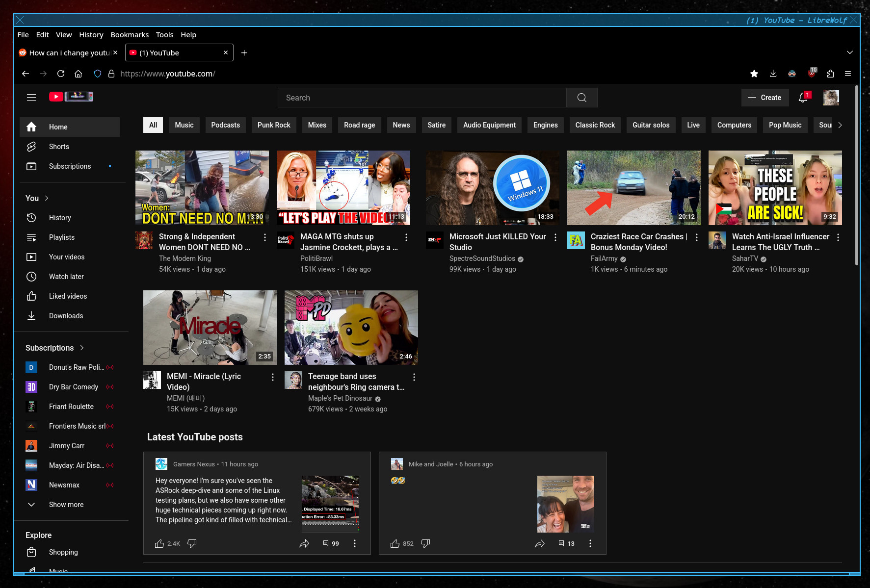Click the search magnifier button
This screenshot has height=588, width=870.
click(581, 98)
